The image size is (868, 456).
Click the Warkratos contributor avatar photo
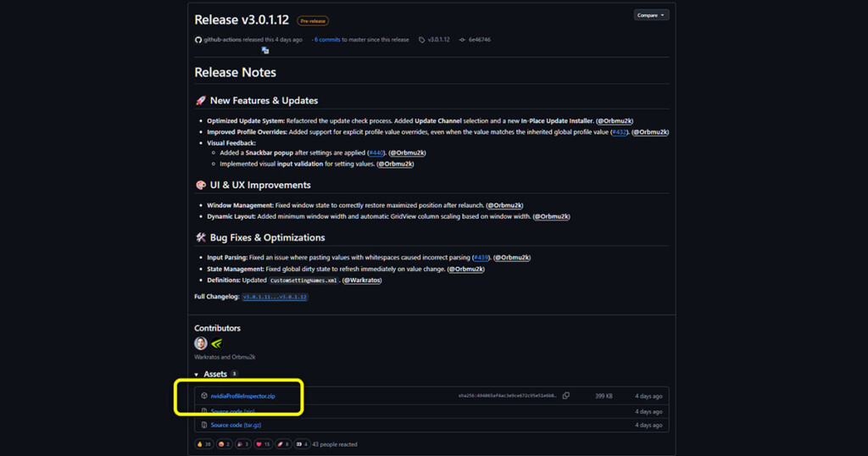(x=201, y=343)
